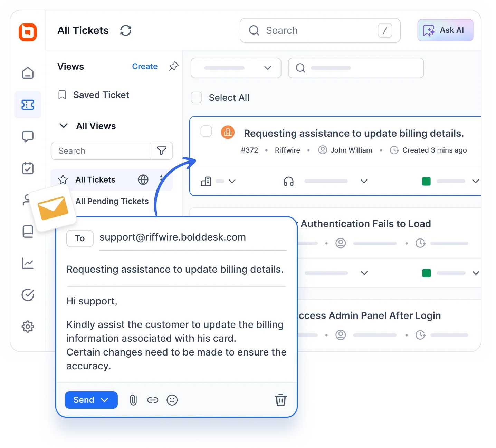Image resolution: width=496 pixels, height=448 pixels.
Task: Open the reports analytics icon
Action: click(28, 263)
